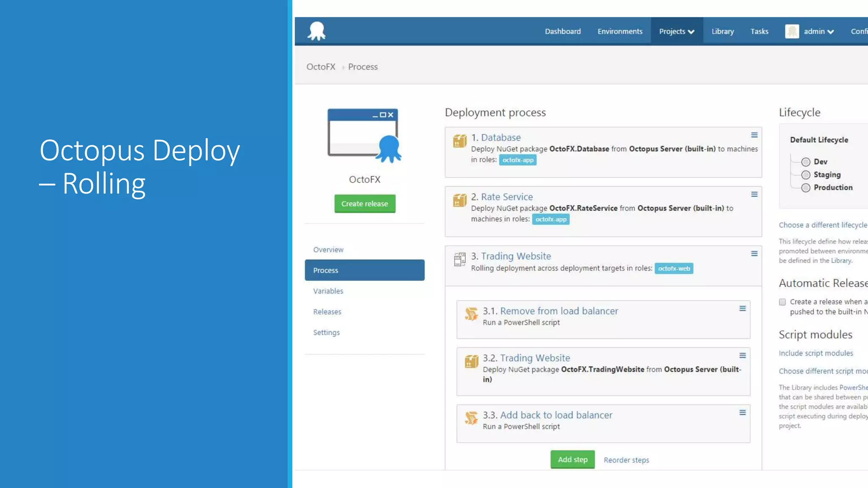Screen dimensions: 868x488
Task: Click the script icon for Remove from load balancer
Action: tap(471, 314)
